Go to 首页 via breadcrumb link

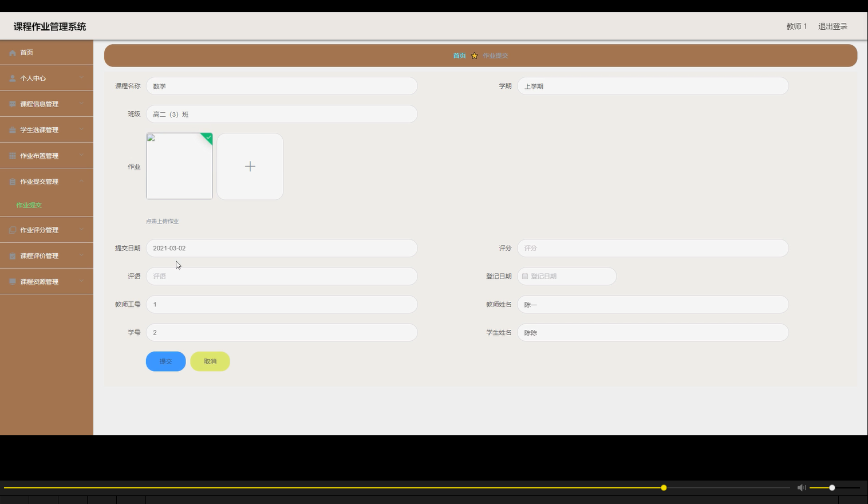pyautogui.click(x=459, y=56)
